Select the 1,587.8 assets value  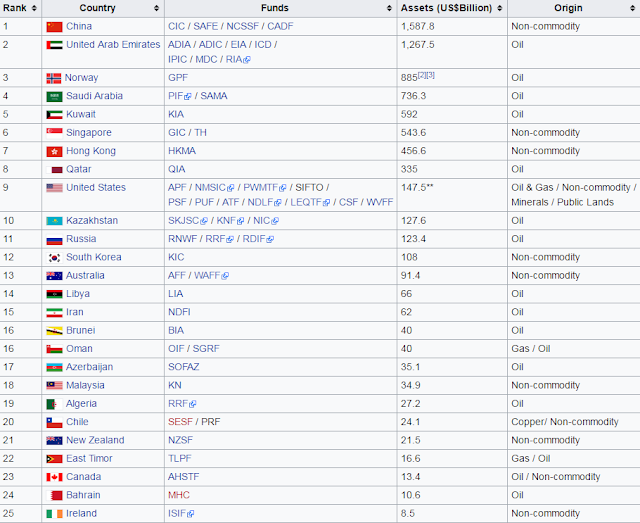418,27
